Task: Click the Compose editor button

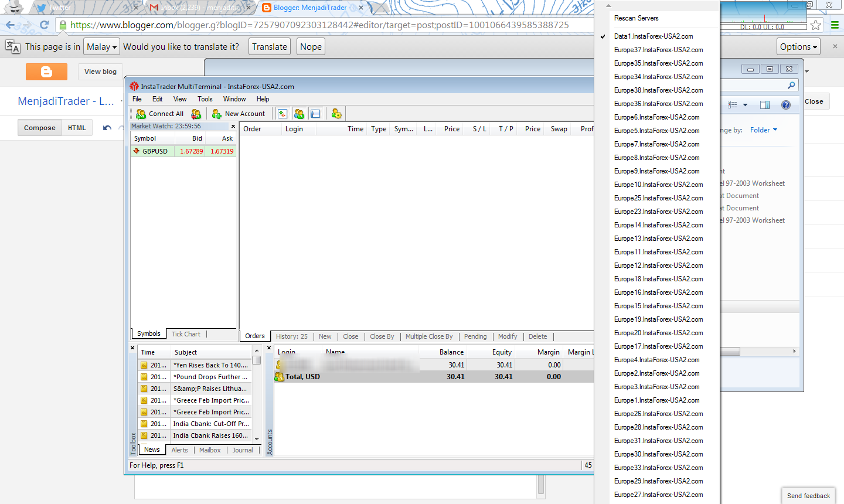Action: (x=40, y=128)
